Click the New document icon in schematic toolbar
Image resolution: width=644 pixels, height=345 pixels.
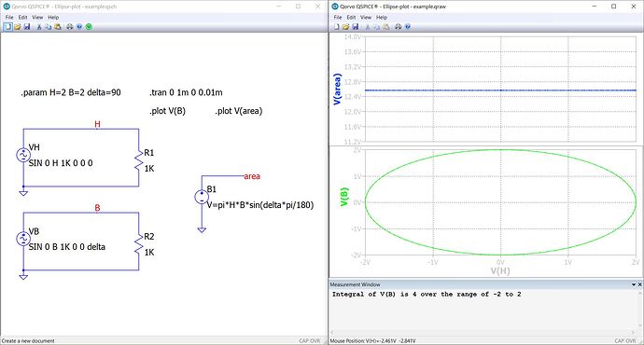point(7,27)
